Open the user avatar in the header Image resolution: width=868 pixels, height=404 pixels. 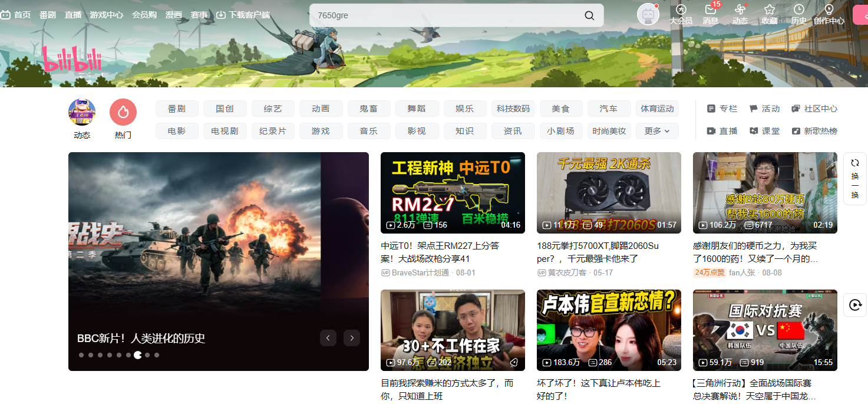[x=648, y=15]
